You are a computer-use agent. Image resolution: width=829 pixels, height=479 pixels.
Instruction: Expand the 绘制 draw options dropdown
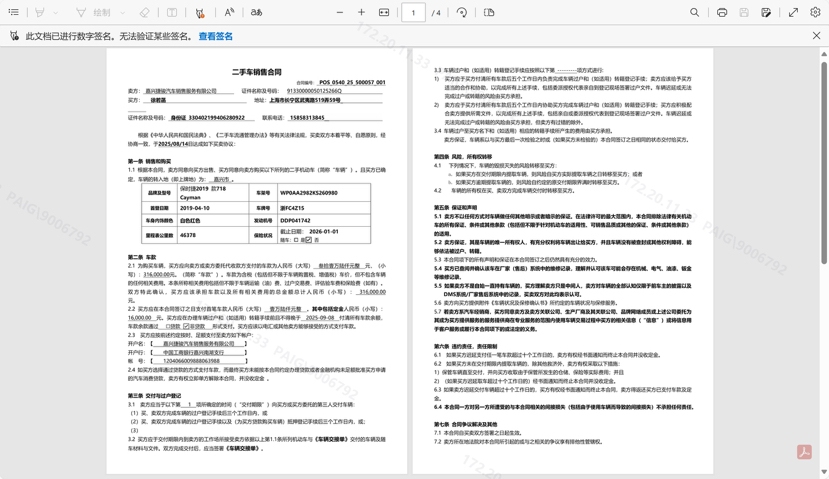coord(123,13)
